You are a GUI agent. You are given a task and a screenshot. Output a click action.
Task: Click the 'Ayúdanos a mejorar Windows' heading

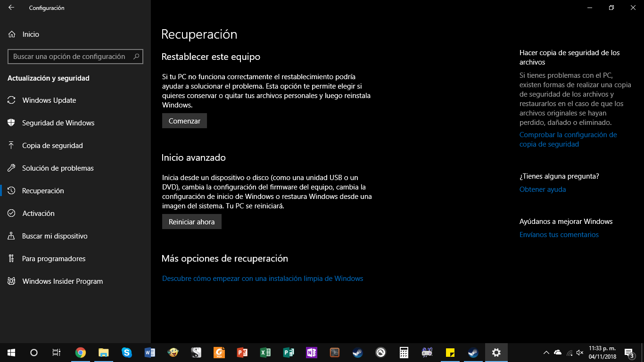pyautogui.click(x=566, y=222)
